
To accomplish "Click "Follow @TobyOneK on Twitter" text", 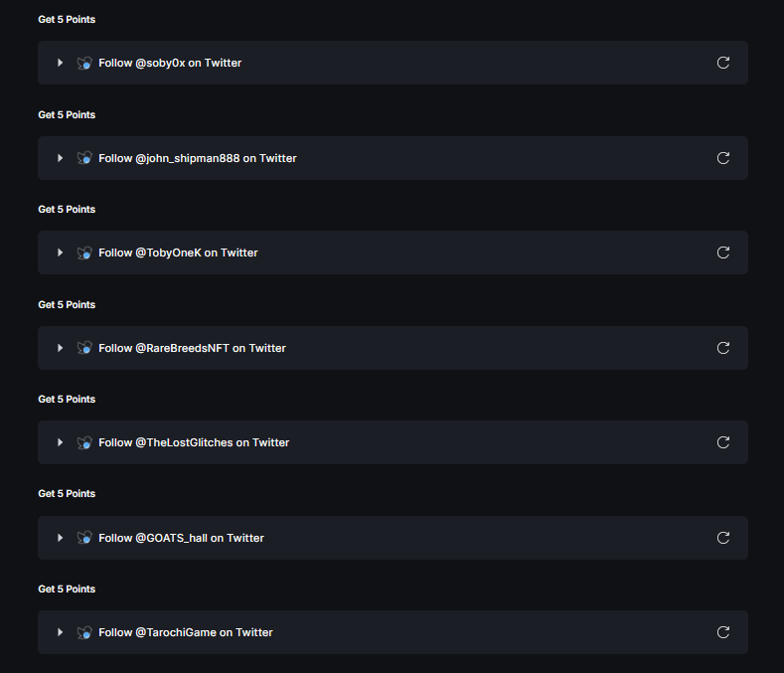I will 178,252.
